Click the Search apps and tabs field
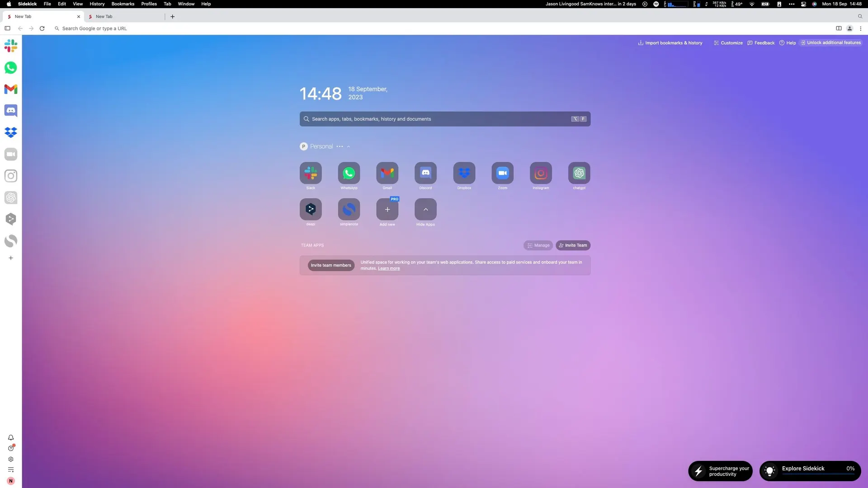The height and width of the screenshot is (488, 868). [444, 118]
